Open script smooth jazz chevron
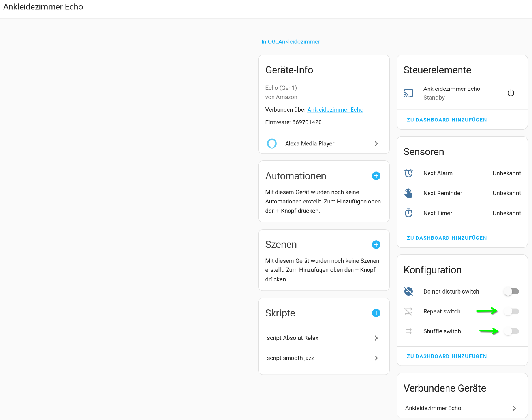Viewport: 532px width, 420px height. (x=376, y=358)
